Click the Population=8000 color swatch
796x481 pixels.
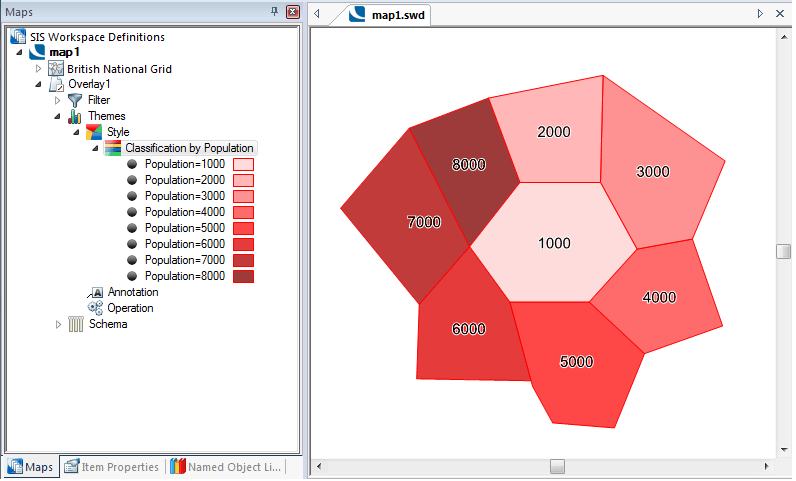(x=244, y=276)
